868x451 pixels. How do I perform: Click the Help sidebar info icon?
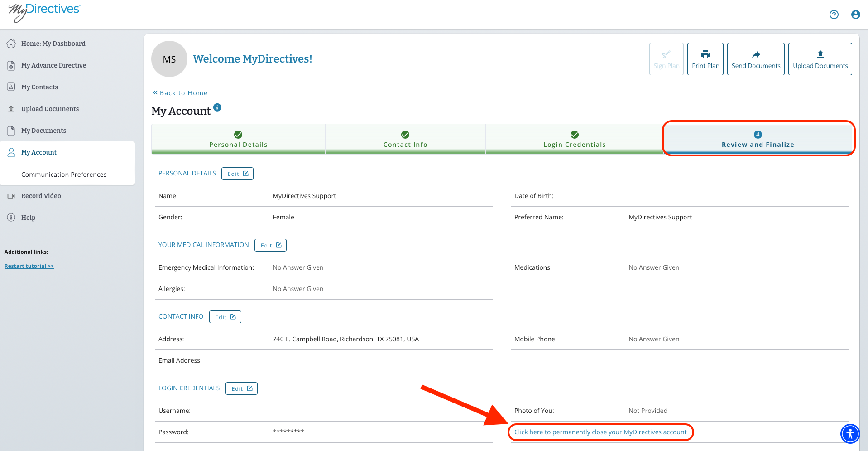tap(11, 218)
